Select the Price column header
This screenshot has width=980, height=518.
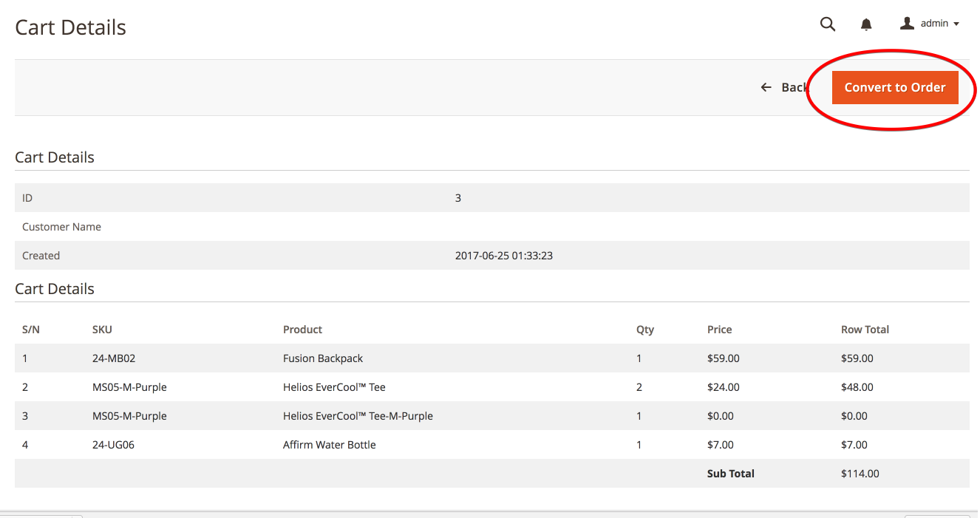tap(719, 330)
